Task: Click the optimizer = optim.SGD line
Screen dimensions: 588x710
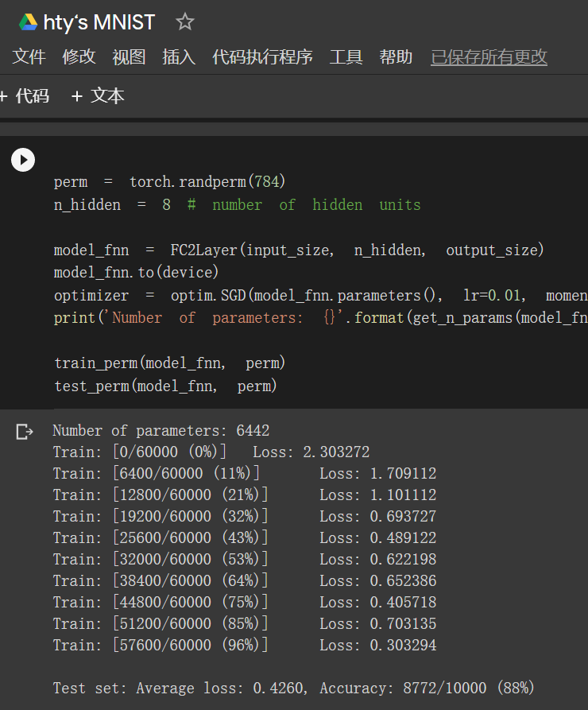Action: [320, 295]
